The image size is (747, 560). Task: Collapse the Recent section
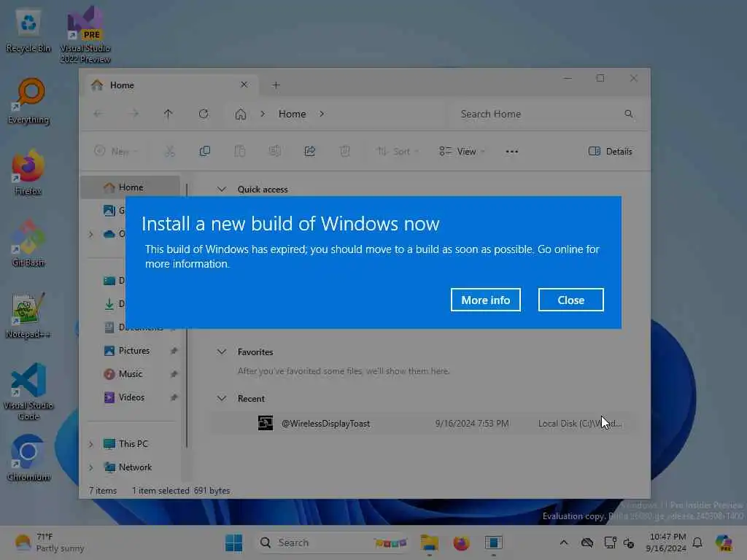[x=222, y=399]
